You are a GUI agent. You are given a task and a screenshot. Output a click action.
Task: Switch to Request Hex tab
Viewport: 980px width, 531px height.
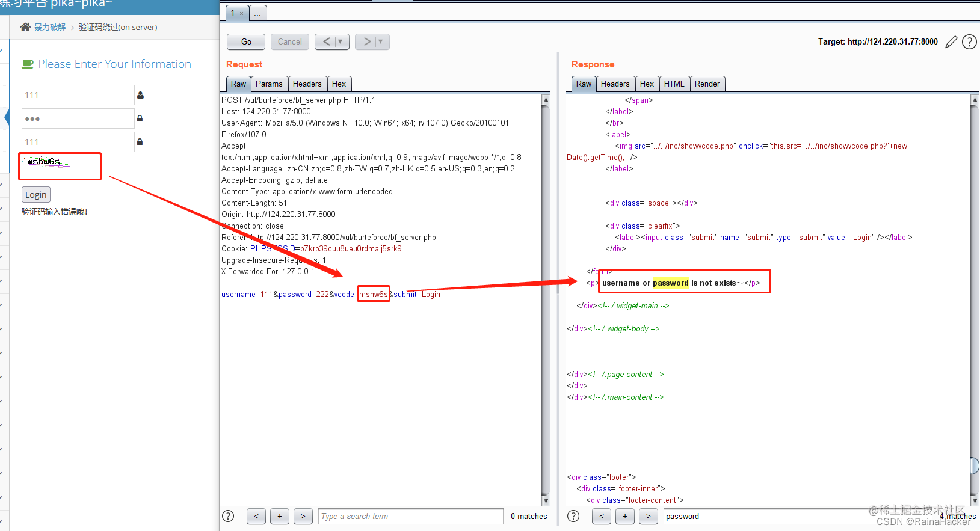tap(339, 84)
